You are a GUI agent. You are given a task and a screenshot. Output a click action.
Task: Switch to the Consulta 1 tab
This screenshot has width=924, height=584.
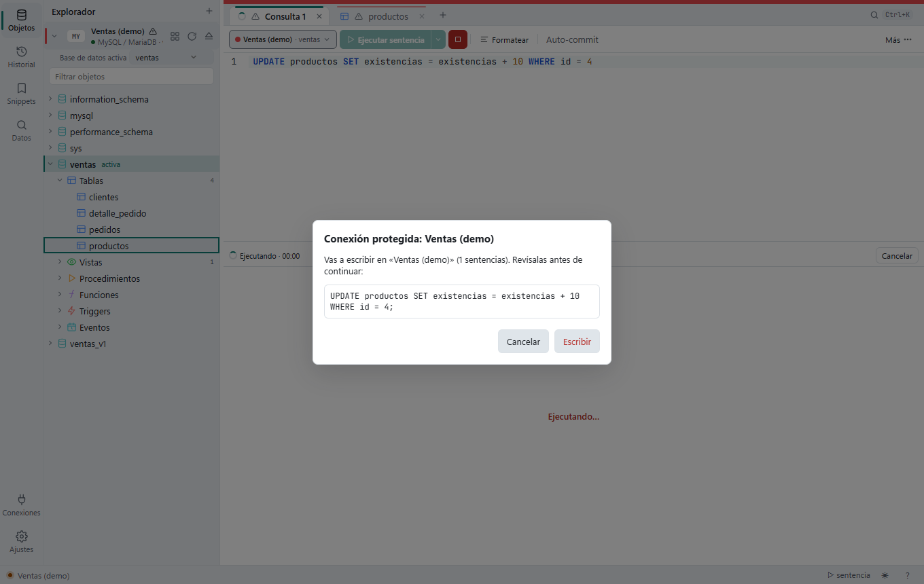pos(279,16)
